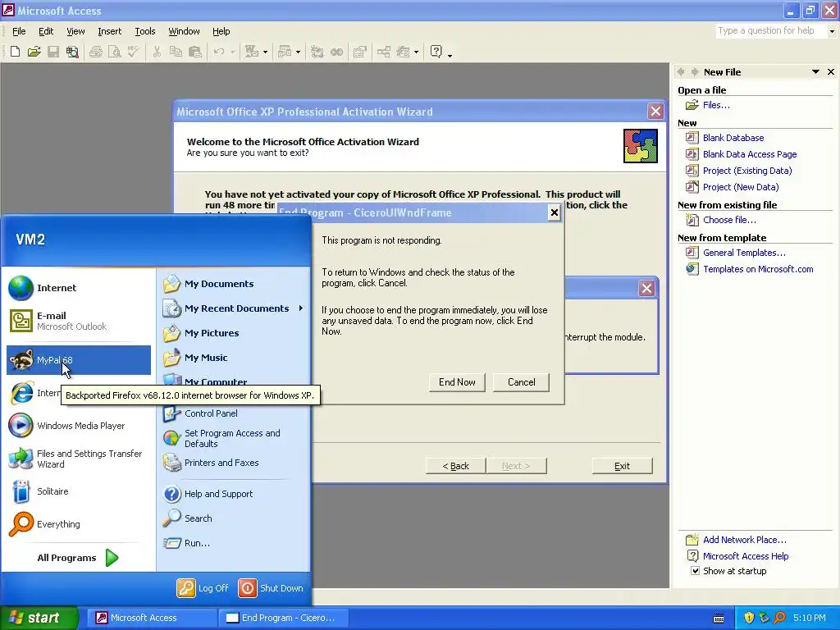Launch Solitaire from Start menu

pos(79,491)
